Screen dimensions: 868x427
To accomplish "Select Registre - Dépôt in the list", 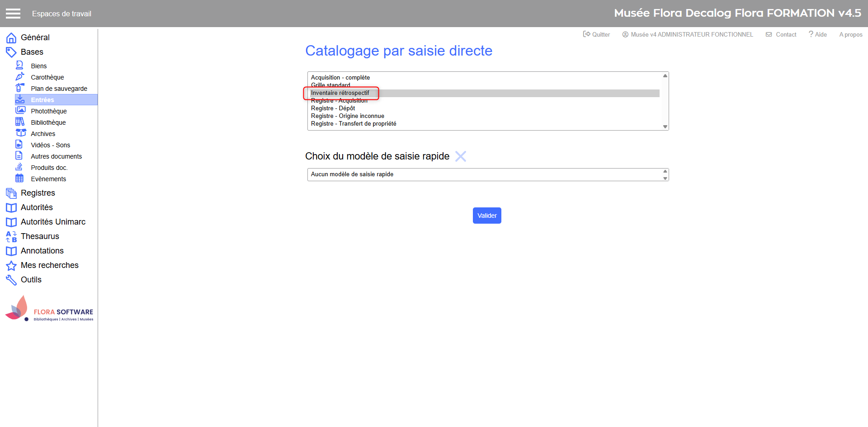I will tap(333, 108).
